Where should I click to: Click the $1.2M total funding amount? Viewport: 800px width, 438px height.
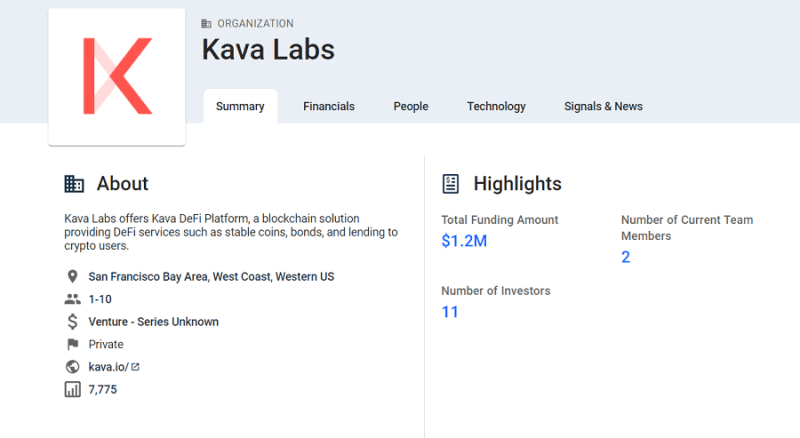tap(464, 241)
